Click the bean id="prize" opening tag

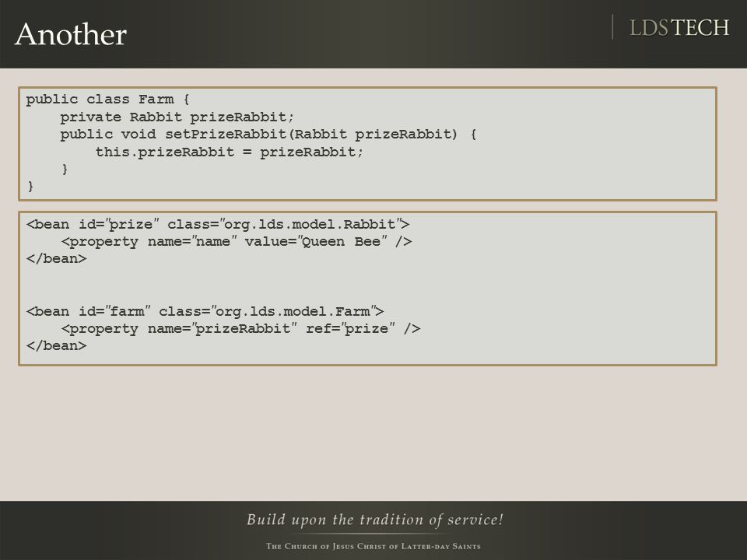(218, 224)
